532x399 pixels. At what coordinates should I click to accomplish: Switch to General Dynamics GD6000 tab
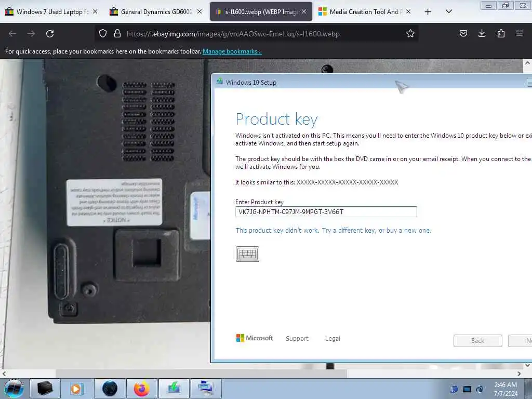156,12
